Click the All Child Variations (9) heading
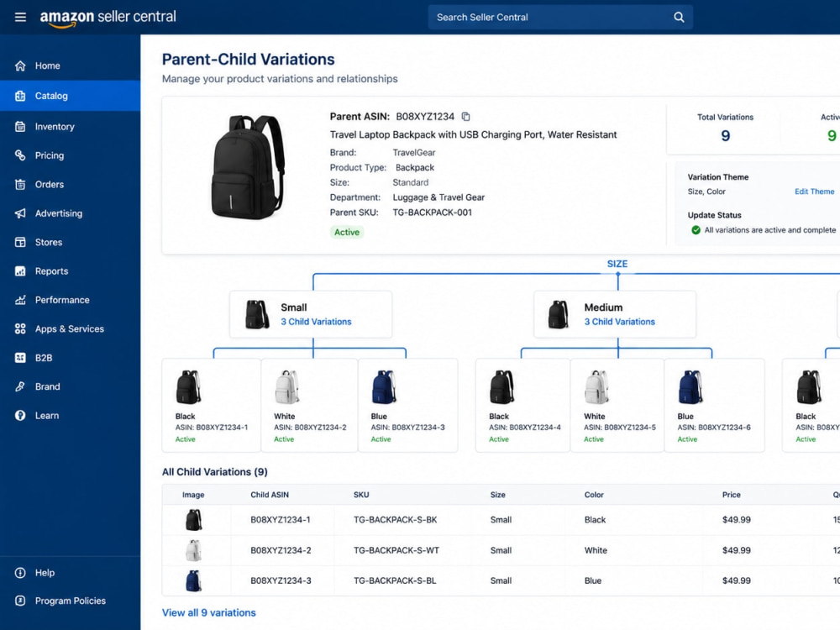This screenshot has width=840, height=630. coord(215,472)
